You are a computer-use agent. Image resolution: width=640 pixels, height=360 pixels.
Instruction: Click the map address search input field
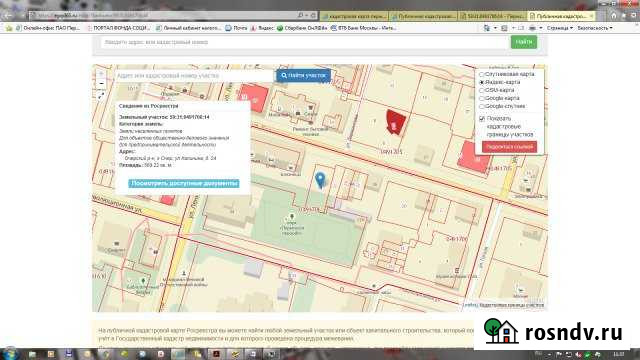193,76
